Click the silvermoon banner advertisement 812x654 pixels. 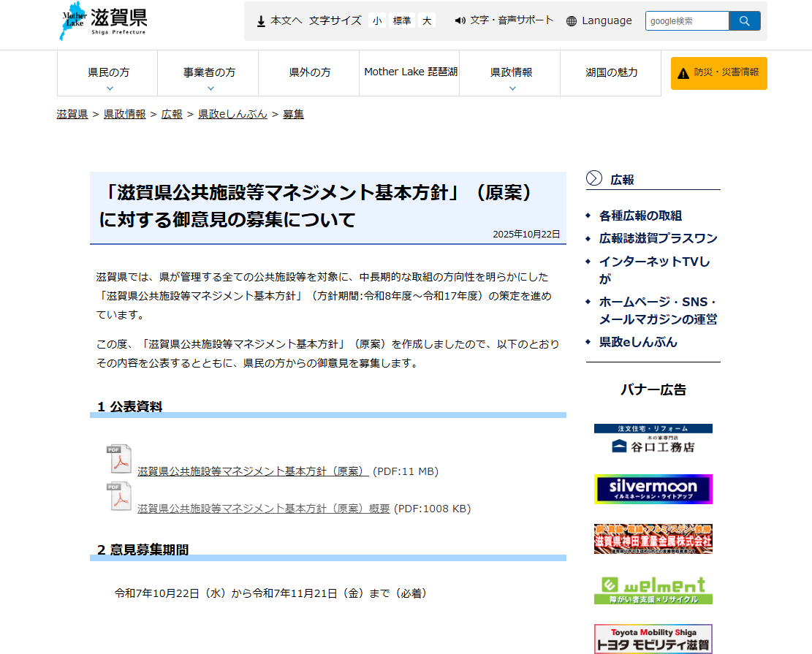pyautogui.click(x=653, y=489)
